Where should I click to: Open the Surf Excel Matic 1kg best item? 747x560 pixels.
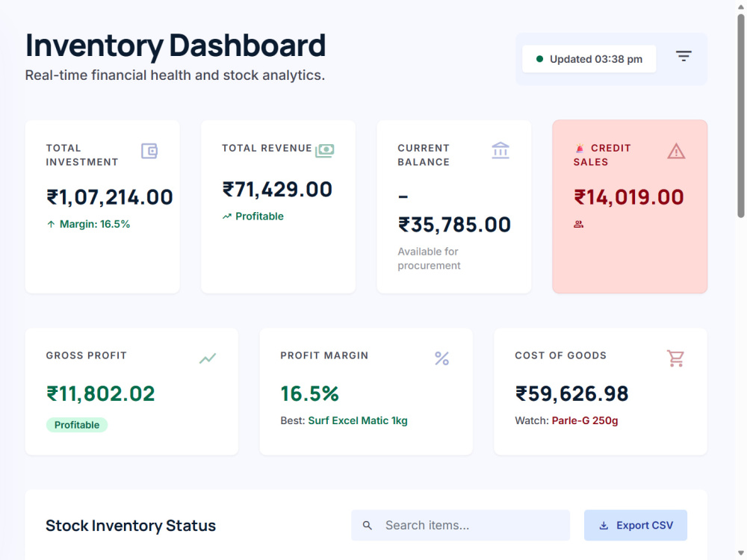click(358, 420)
